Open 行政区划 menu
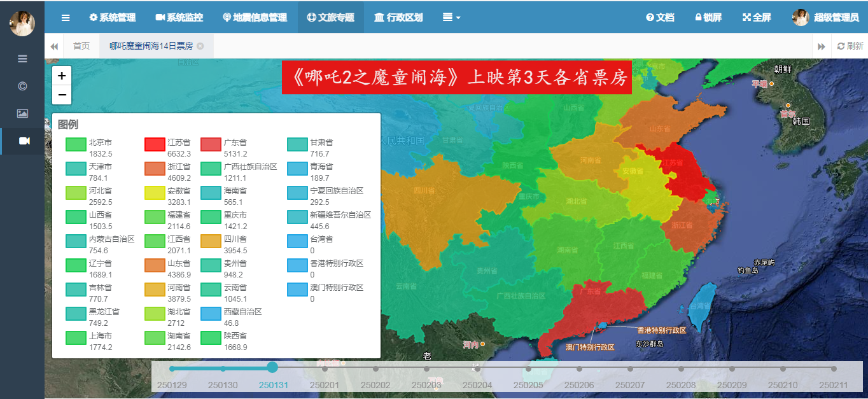The height and width of the screenshot is (399, 868). pos(399,18)
